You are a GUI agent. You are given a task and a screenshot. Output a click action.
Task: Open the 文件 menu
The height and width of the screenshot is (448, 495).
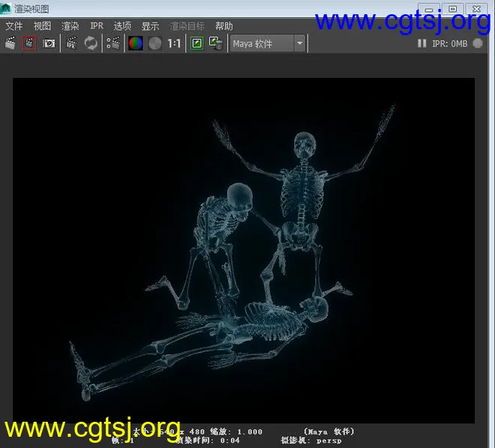[14, 26]
